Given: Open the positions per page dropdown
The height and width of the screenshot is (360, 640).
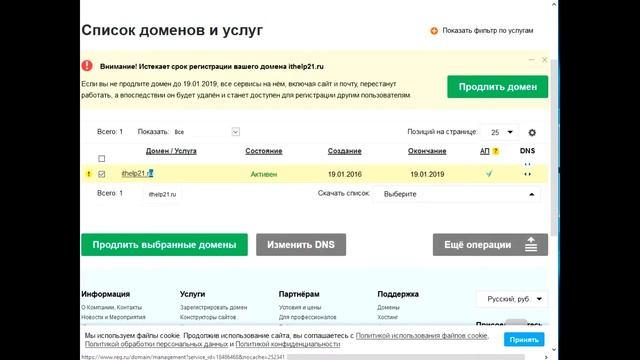Looking at the screenshot, I should point(501,132).
